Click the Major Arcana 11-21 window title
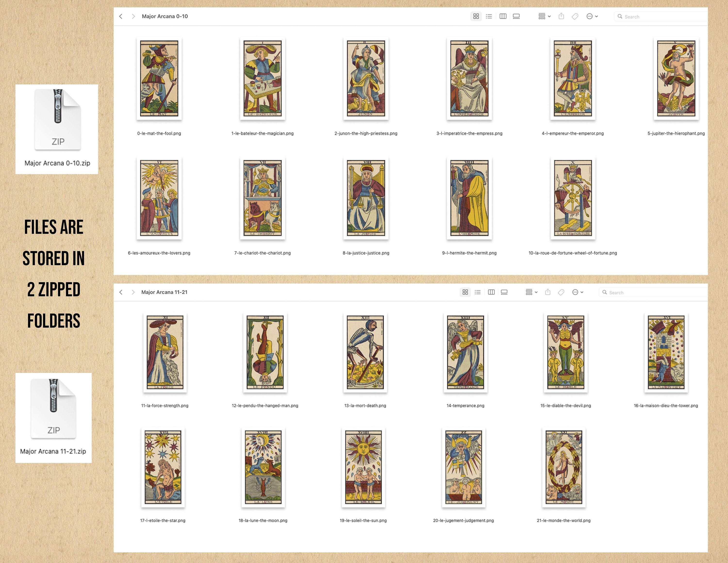 [x=164, y=292]
